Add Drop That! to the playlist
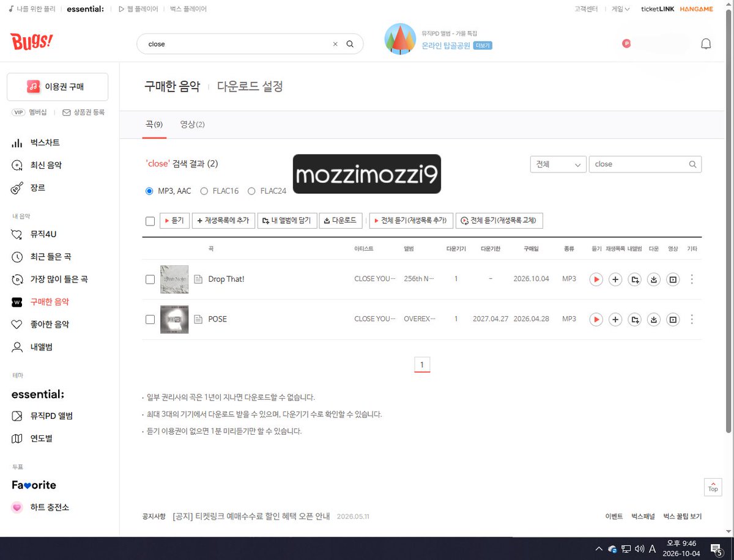Image resolution: width=734 pixels, height=560 pixels. 616,279
